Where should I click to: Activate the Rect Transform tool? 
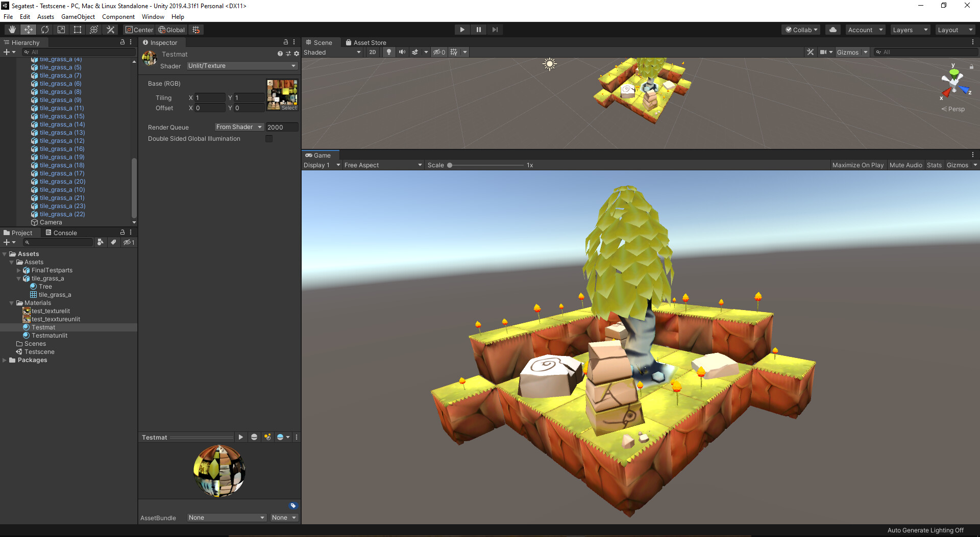click(x=77, y=29)
